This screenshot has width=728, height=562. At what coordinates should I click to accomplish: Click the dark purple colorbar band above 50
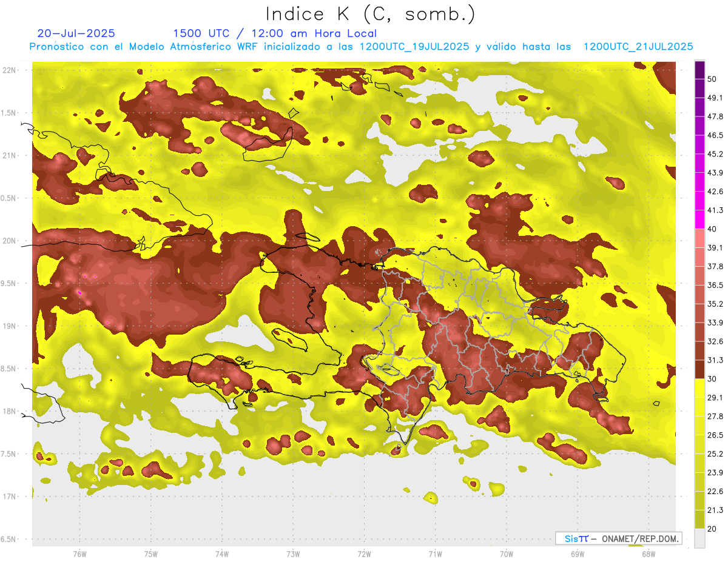pyautogui.click(x=699, y=70)
